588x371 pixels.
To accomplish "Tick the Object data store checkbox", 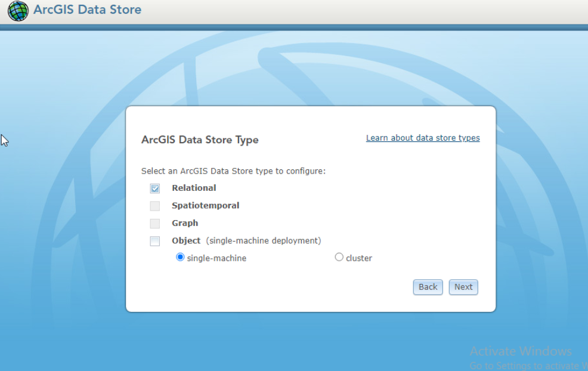I will click(155, 241).
